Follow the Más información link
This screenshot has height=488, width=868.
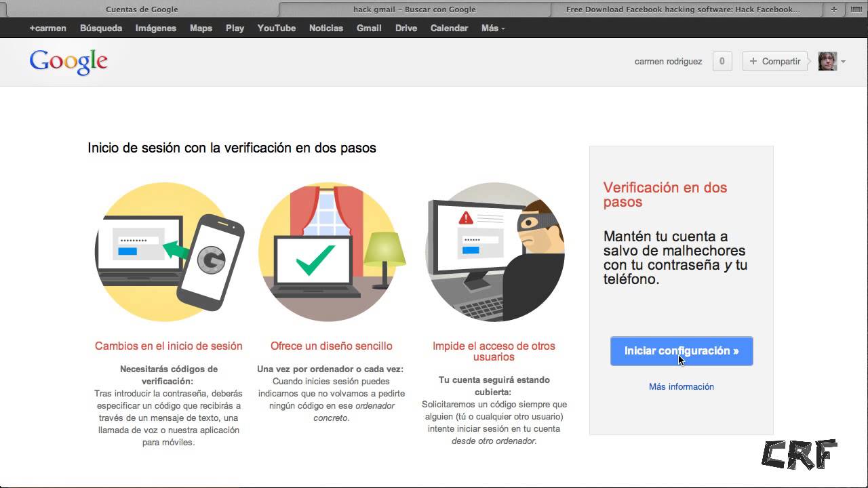pyautogui.click(x=682, y=386)
